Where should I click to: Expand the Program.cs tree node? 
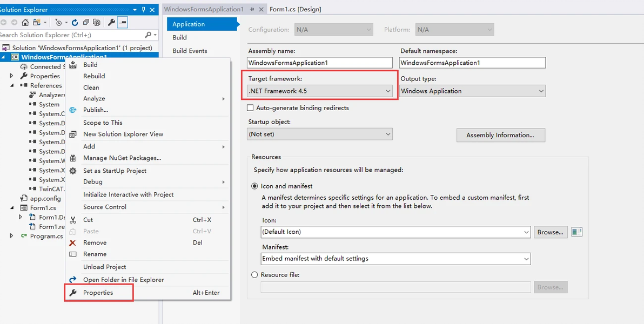(12, 236)
